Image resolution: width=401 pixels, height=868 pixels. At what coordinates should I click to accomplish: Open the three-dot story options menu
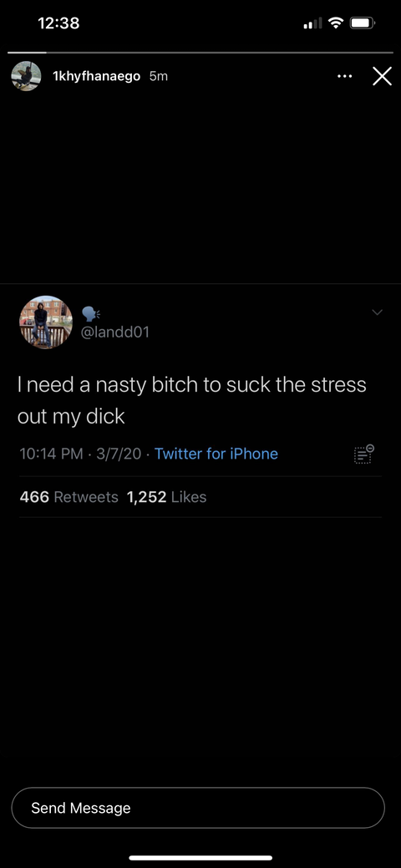pos(344,77)
